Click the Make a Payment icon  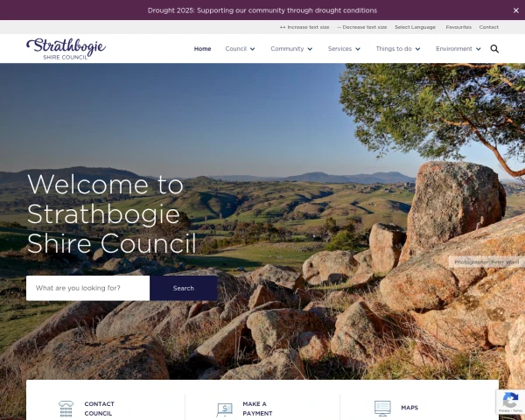tap(224, 409)
